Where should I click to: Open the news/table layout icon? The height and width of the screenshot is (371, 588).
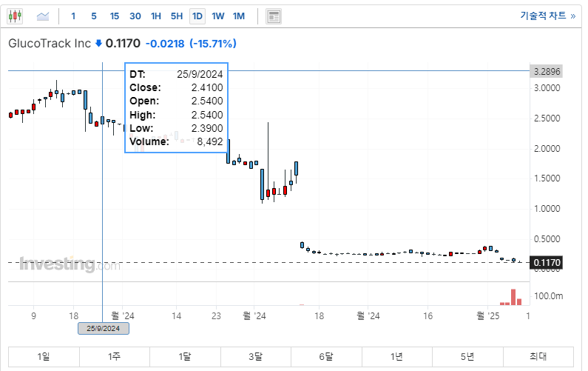pyautogui.click(x=274, y=16)
